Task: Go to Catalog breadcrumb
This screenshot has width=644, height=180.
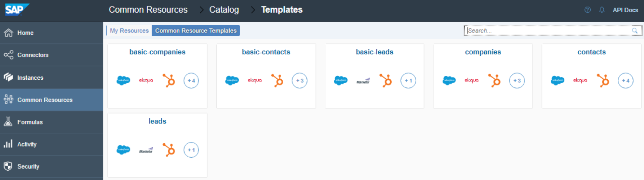Action: (224, 10)
